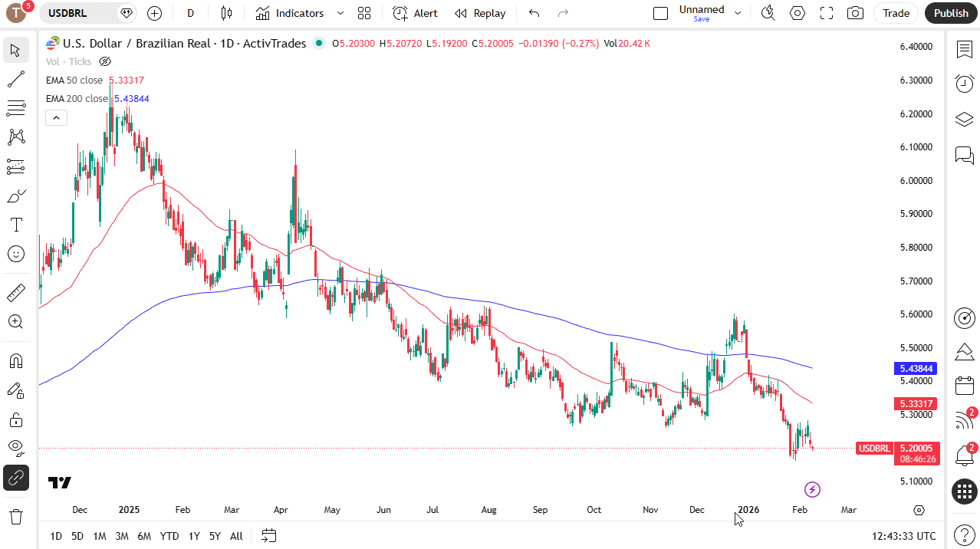Image resolution: width=980 pixels, height=549 pixels.
Task: Change the D timeframe interval
Action: [x=190, y=13]
